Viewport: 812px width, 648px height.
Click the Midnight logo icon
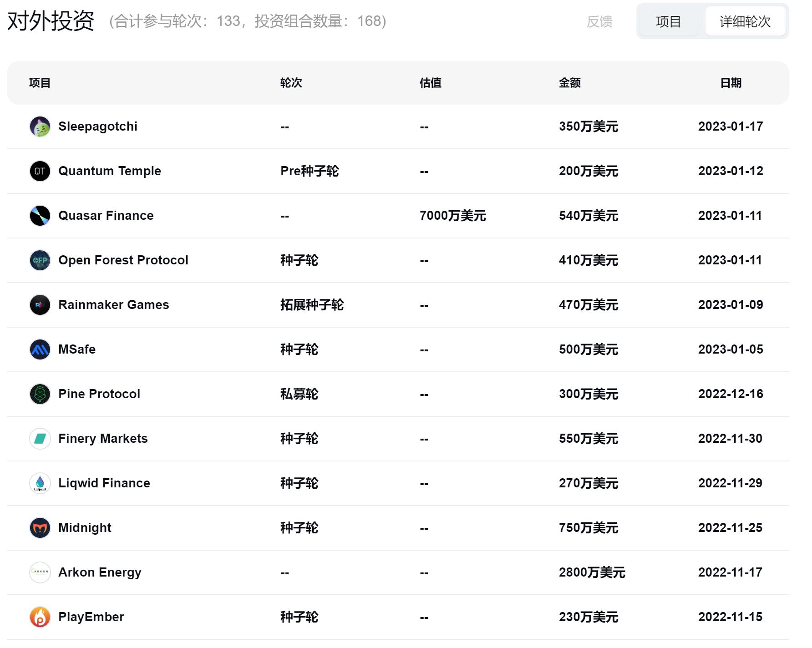pyautogui.click(x=40, y=527)
